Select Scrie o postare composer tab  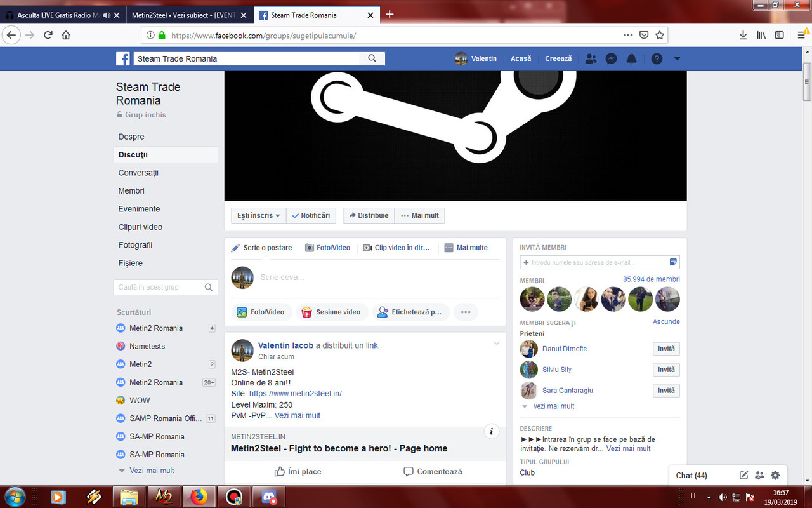coord(261,248)
